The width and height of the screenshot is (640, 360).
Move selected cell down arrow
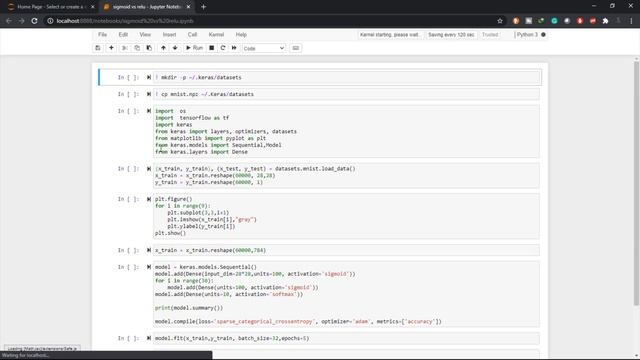point(175,48)
